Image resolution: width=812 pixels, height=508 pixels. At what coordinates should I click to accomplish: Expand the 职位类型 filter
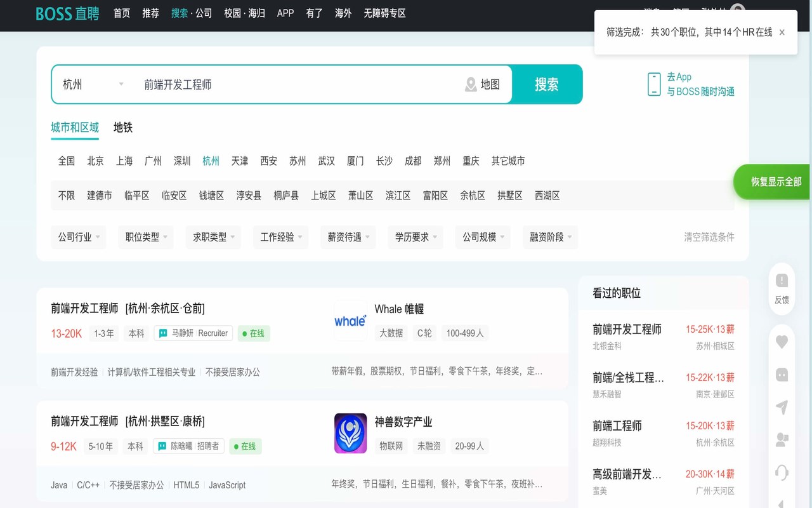[146, 237]
